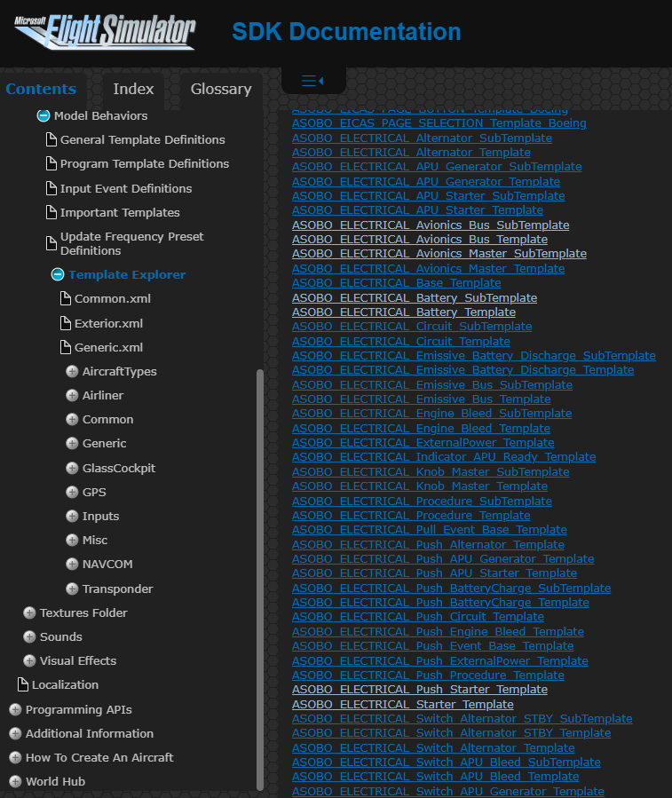Expand the Misc node
672x798 pixels.
tap(72, 540)
